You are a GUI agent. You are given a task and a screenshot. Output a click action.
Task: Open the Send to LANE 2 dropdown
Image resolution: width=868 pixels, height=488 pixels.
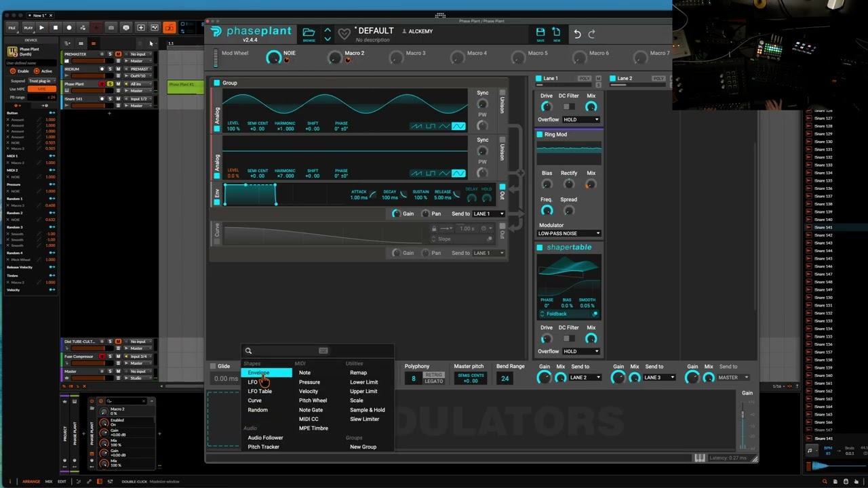pos(585,378)
